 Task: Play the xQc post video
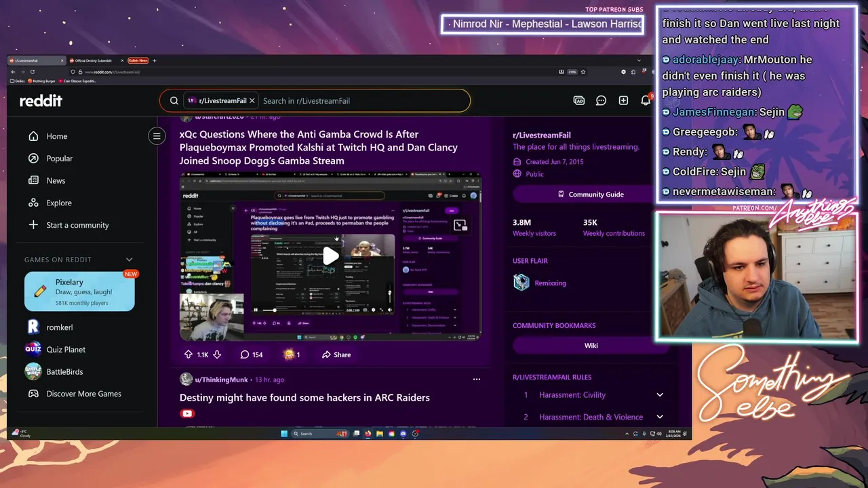click(x=331, y=256)
